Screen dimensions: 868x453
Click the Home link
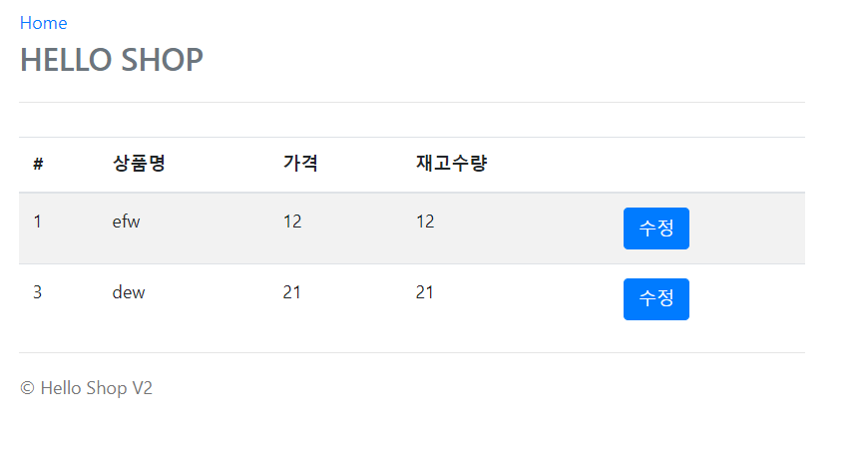point(44,23)
